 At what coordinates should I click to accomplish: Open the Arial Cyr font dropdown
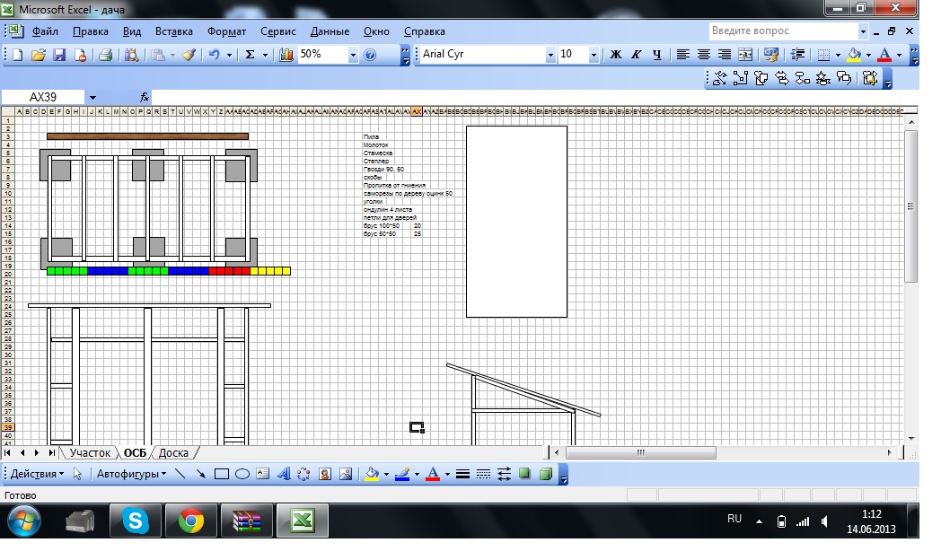[x=550, y=55]
